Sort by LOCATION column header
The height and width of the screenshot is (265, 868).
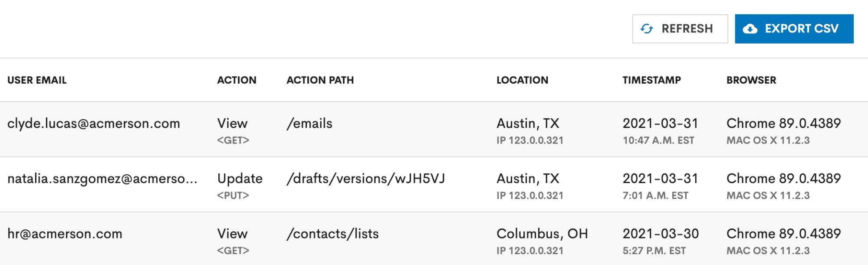pos(523,80)
